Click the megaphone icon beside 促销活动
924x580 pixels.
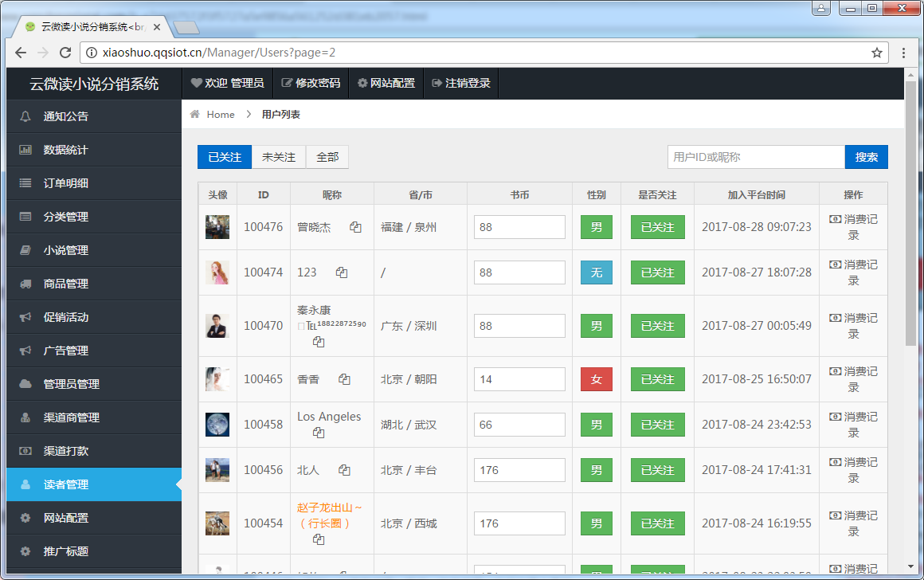tap(25, 317)
